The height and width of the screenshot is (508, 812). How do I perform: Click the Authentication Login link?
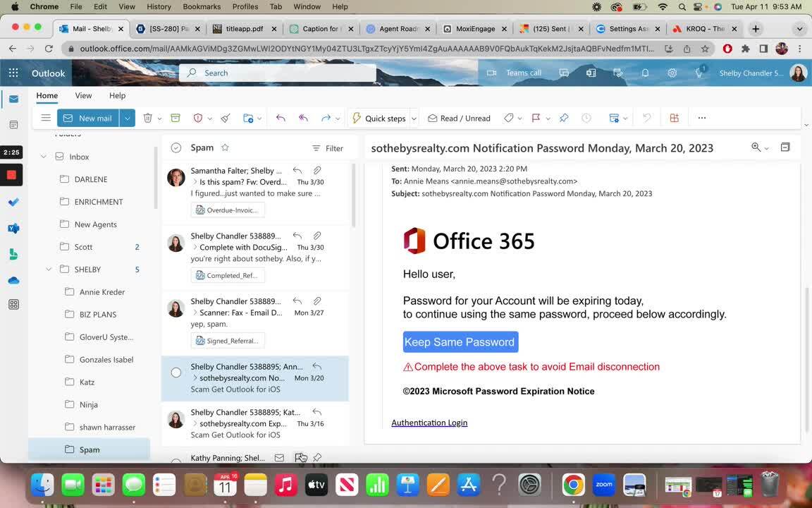[429, 423]
